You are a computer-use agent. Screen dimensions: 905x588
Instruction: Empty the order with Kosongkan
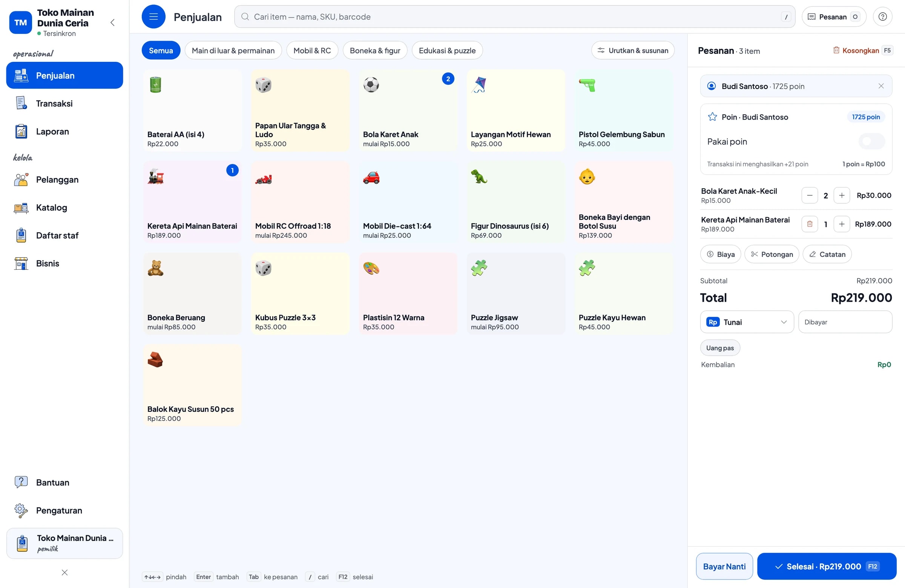[862, 51]
